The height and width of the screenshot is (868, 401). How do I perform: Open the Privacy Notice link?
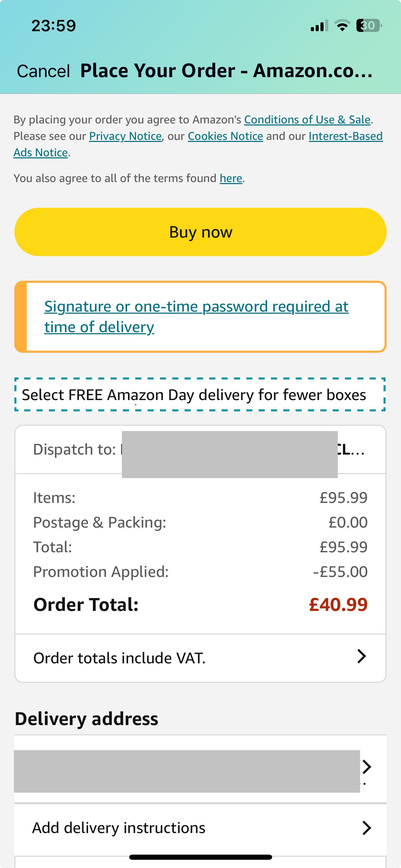coord(125,136)
